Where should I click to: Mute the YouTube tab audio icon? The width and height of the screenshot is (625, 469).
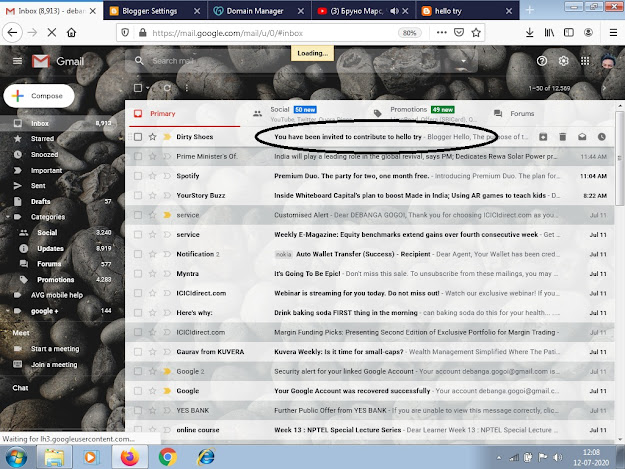(394, 11)
